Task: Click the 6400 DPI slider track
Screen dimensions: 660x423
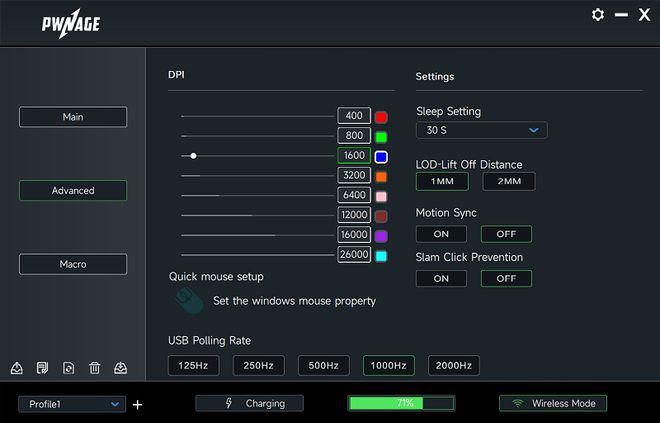Action: click(258, 196)
